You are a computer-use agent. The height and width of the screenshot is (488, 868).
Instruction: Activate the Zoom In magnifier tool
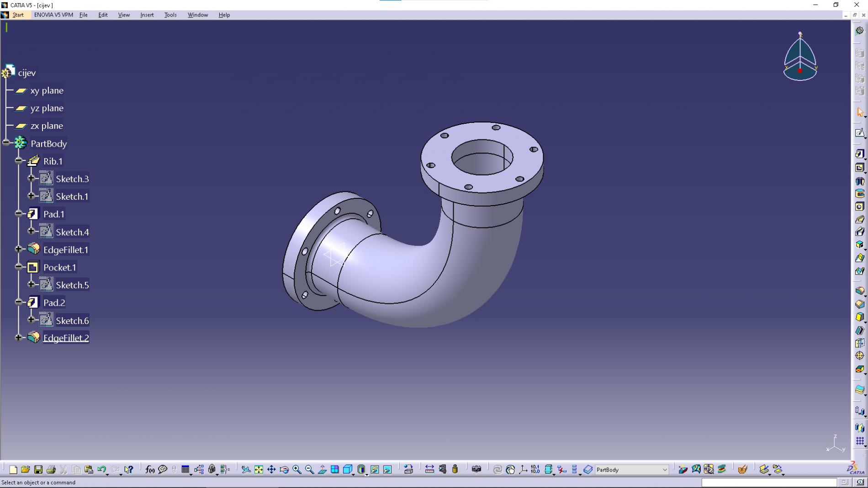pos(297,469)
